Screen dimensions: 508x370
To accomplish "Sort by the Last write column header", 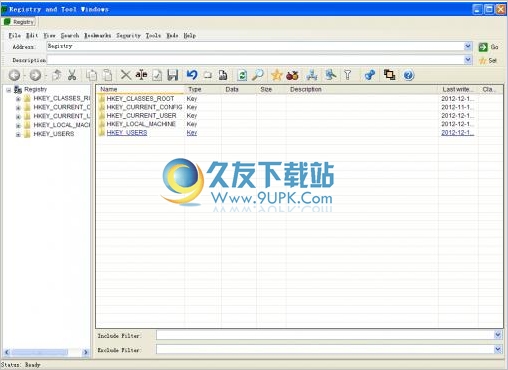I will click(458, 89).
